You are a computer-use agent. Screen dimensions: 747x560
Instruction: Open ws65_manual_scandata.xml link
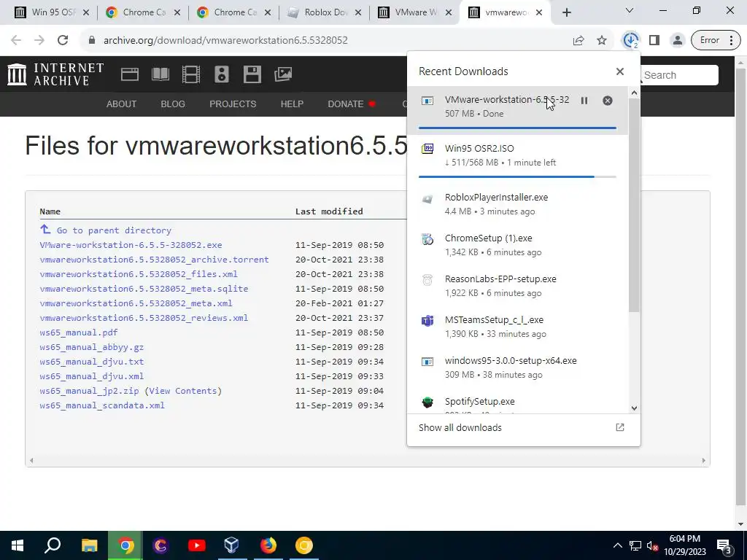102,405
